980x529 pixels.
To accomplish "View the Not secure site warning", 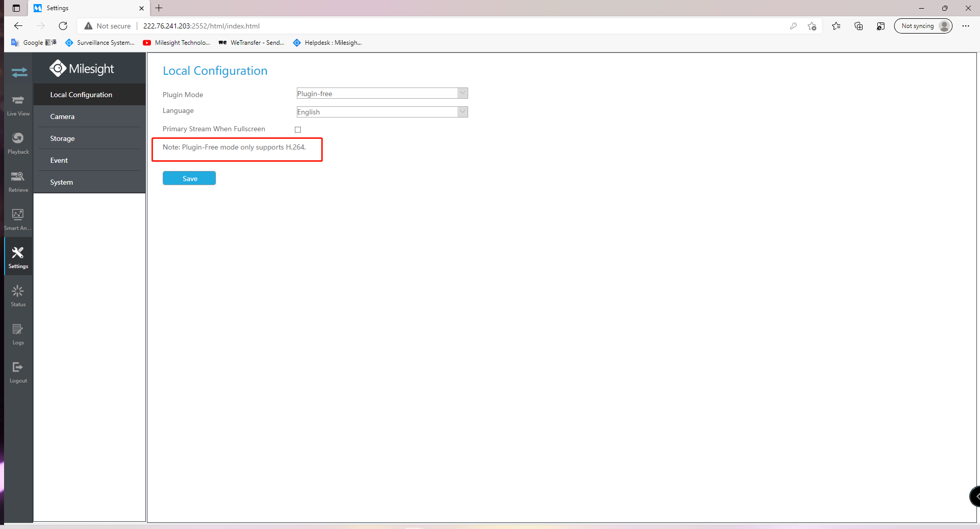I will [x=108, y=26].
